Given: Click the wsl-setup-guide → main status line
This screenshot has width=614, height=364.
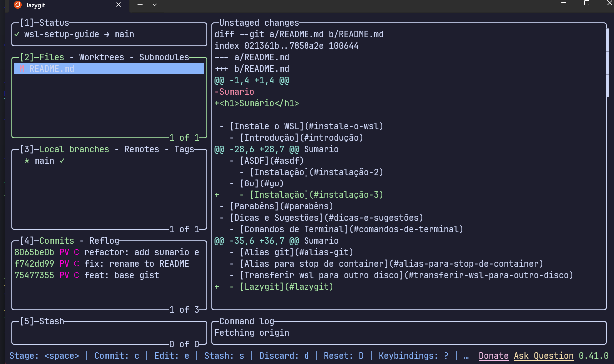Looking at the screenshot, I should coord(74,34).
